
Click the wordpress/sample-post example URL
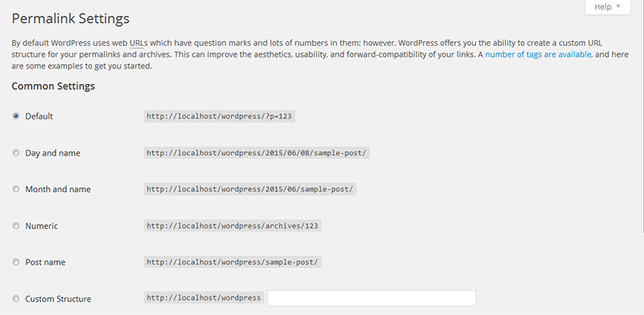(233, 262)
